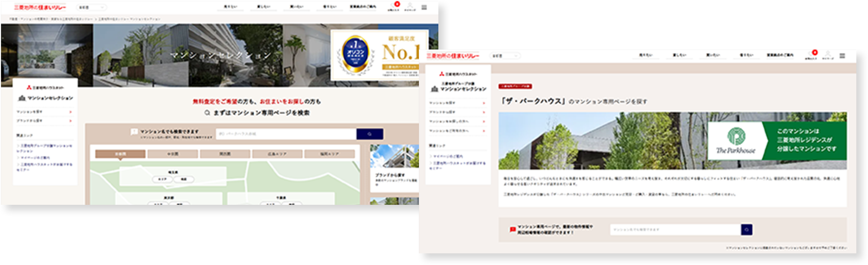Click red arrow next to マンションを探す, left window

(x=71, y=112)
